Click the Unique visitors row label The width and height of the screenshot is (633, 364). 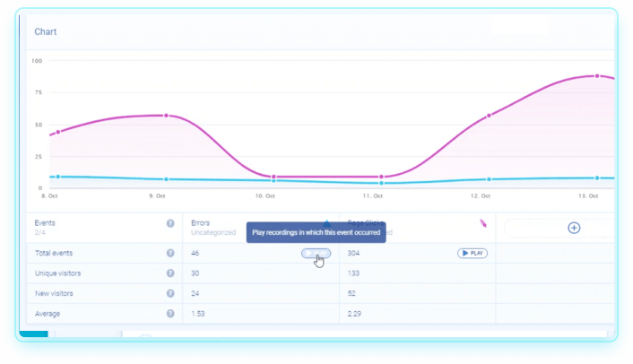click(x=57, y=273)
